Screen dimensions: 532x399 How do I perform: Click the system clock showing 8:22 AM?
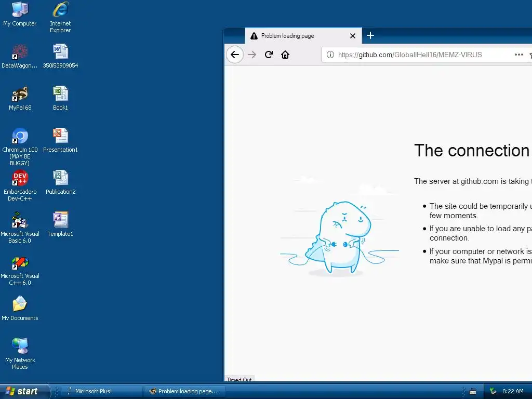click(513, 391)
